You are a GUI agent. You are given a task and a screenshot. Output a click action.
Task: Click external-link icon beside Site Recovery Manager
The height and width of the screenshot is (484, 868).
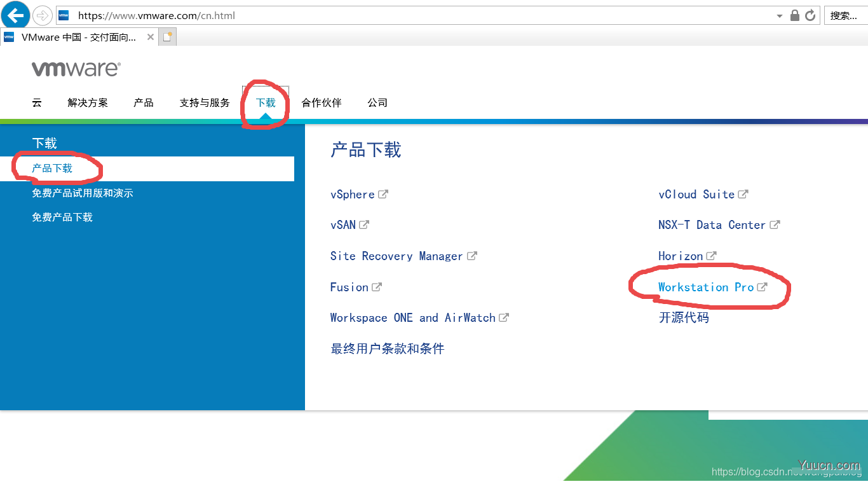(x=472, y=256)
